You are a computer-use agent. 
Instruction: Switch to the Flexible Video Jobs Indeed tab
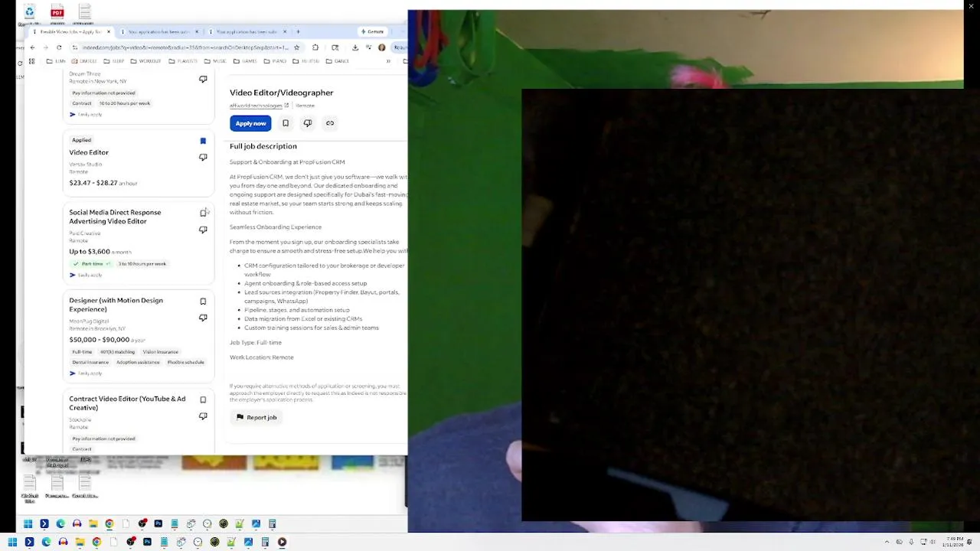[x=70, y=32]
